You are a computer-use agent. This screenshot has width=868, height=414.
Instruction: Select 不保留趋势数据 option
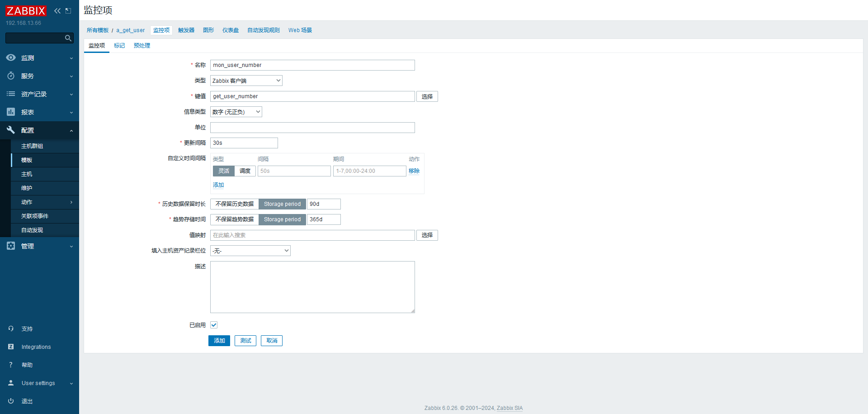234,219
